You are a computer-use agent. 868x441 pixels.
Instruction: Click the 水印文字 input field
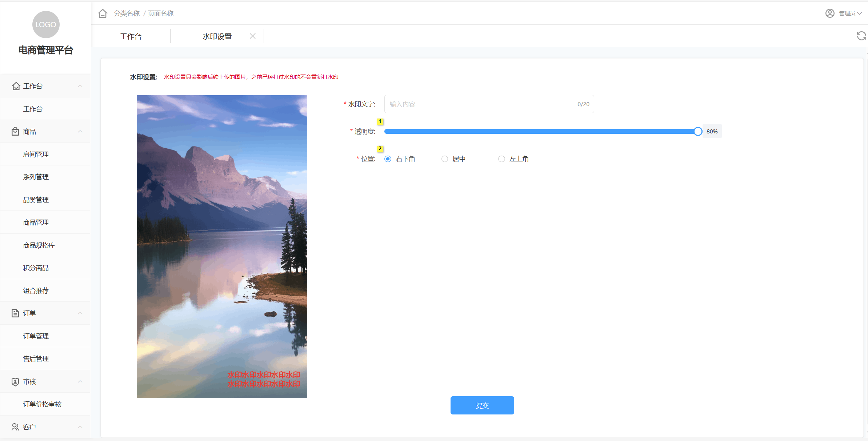(489, 104)
